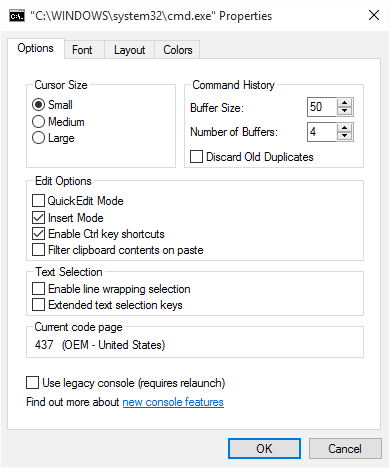Go to the Layout tab
Screen dimensions: 390x468
(129, 50)
